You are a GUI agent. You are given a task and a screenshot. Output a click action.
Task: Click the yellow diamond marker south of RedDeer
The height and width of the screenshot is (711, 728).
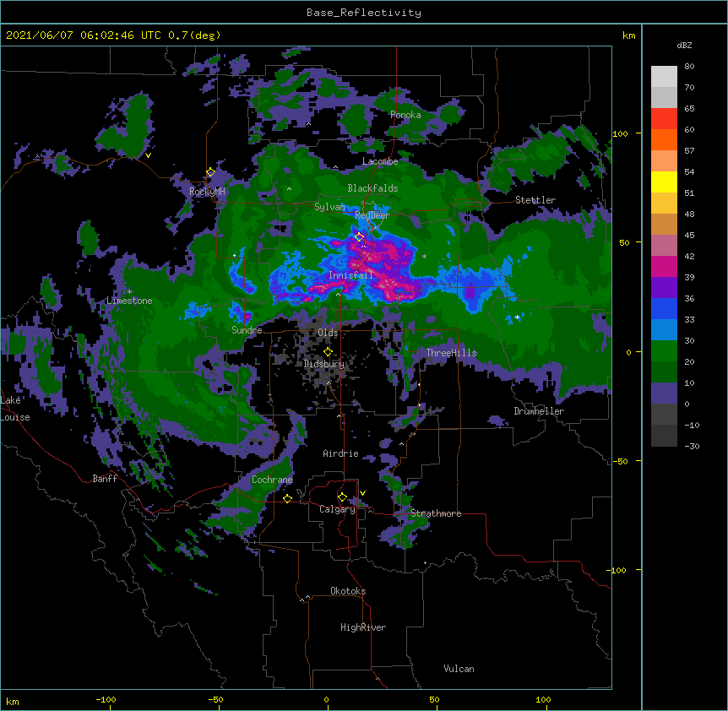pyautogui.click(x=359, y=237)
